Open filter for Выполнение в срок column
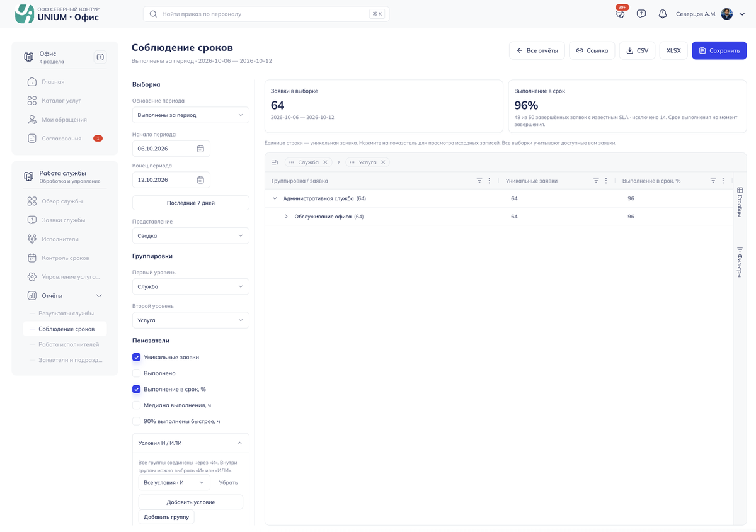 713,181
